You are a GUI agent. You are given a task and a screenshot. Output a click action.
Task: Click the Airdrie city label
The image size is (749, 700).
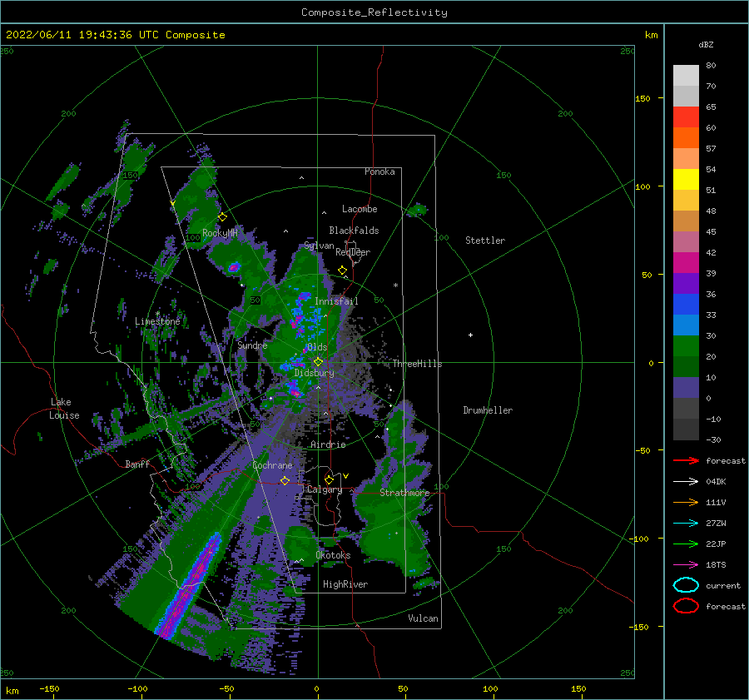pos(328,444)
